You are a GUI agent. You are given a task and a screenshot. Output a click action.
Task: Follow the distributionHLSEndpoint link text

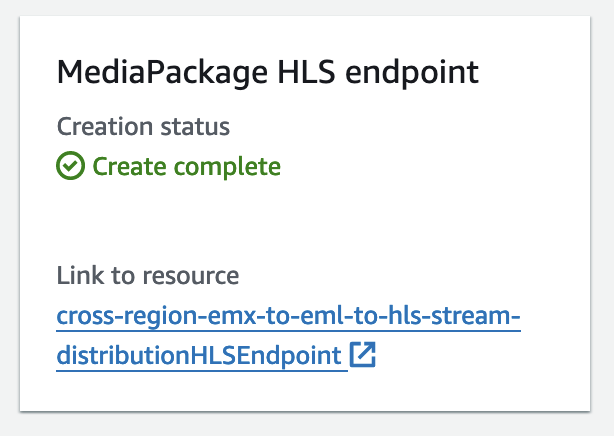pyautogui.click(x=201, y=355)
